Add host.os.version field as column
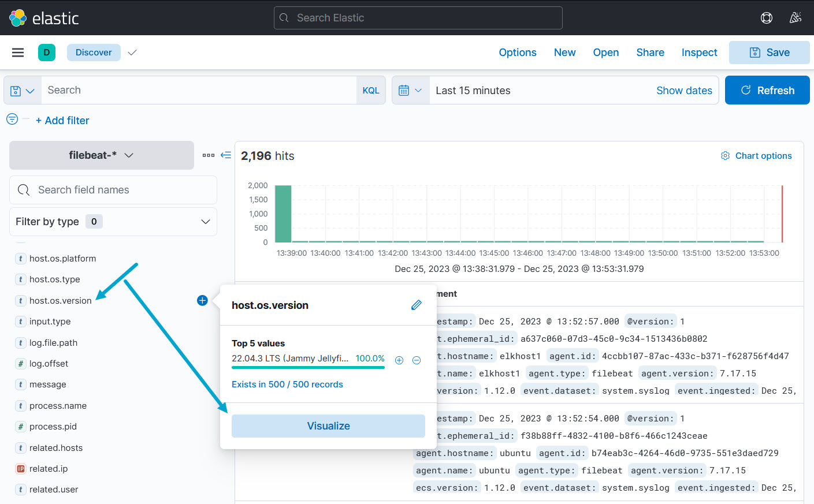 point(202,300)
